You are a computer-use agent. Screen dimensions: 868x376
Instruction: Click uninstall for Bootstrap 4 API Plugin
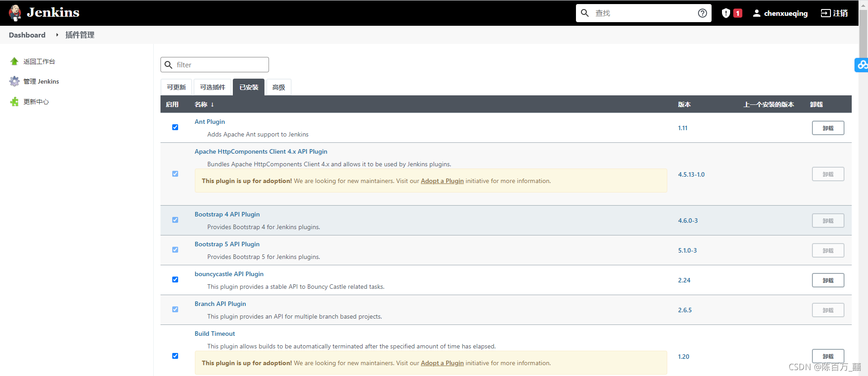(x=828, y=221)
